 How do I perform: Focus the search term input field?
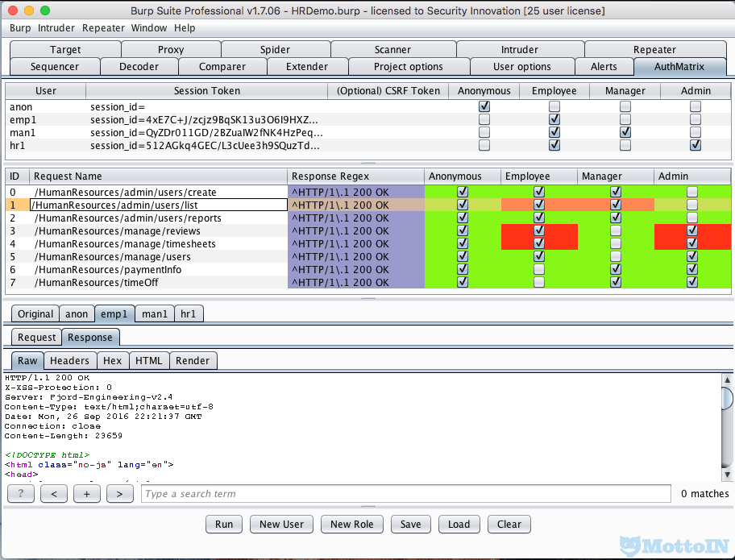click(x=406, y=494)
